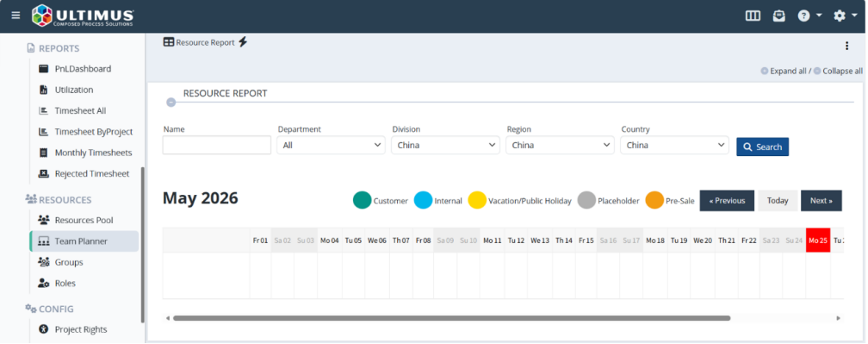Open Roles page

[65, 284]
